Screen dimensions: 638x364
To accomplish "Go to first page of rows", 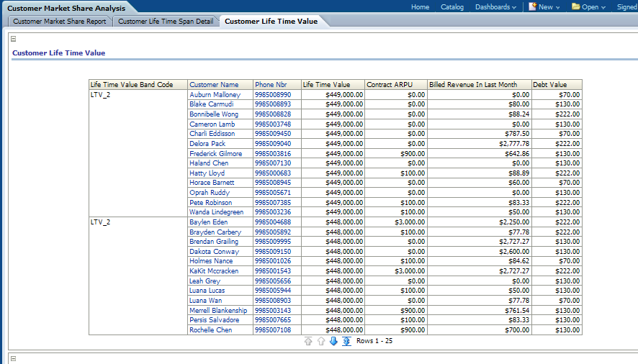I will click(x=308, y=341).
